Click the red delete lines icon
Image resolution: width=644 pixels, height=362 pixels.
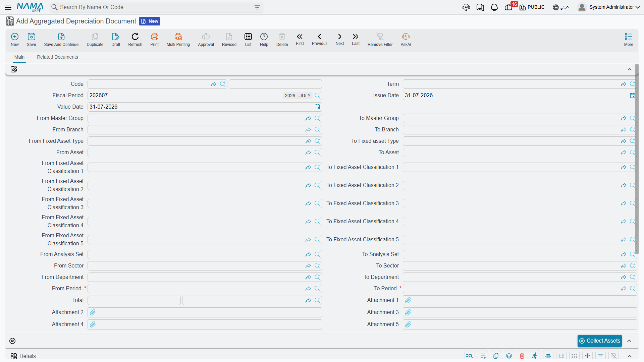[x=522, y=356]
